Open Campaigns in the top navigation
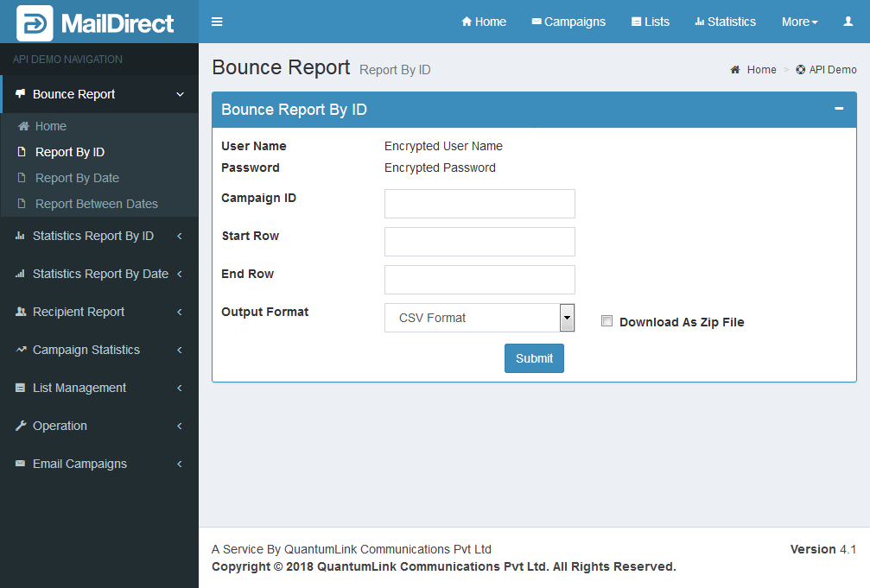This screenshot has height=588, width=870. (x=568, y=22)
